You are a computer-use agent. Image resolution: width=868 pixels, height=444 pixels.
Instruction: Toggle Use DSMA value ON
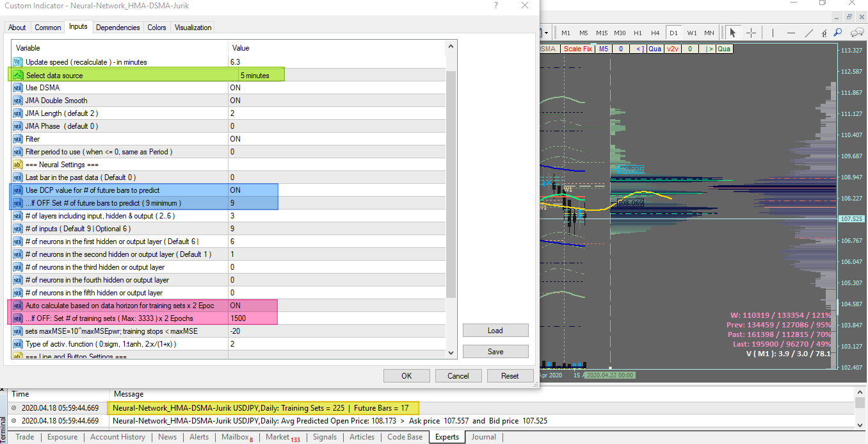[x=337, y=88]
